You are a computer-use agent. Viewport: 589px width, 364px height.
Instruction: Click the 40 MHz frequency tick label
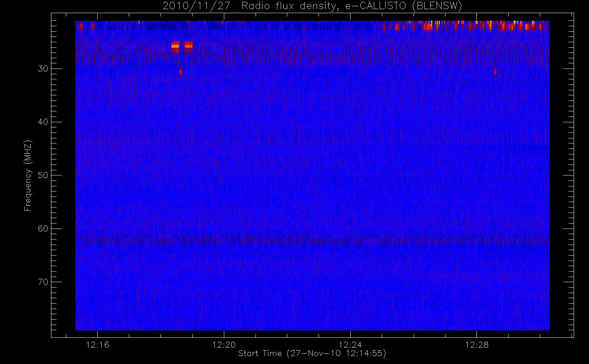pyautogui.click(x=43, y=122)
